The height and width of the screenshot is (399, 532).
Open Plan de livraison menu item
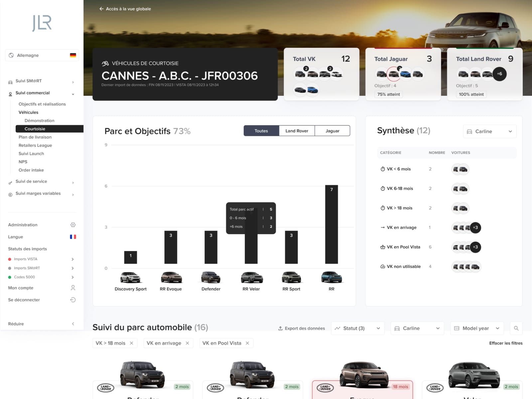[35, 137]
